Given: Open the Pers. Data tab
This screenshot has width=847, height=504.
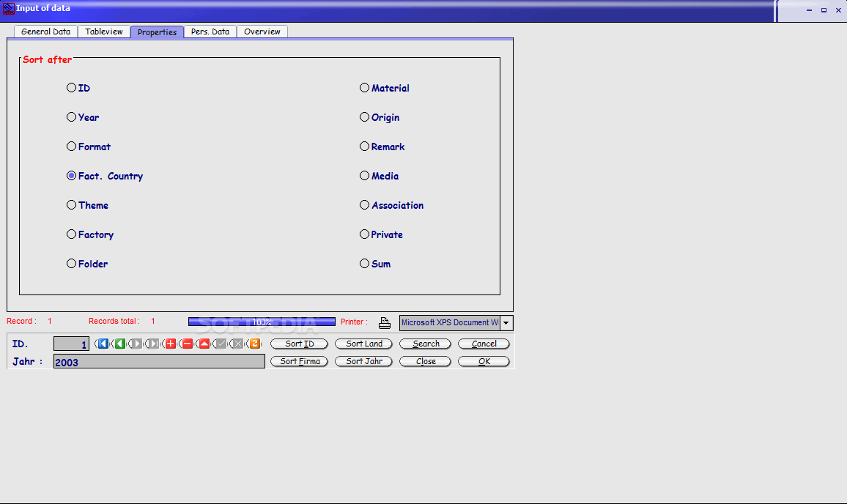Looking at the screenshot, I should tap(210, 32).
